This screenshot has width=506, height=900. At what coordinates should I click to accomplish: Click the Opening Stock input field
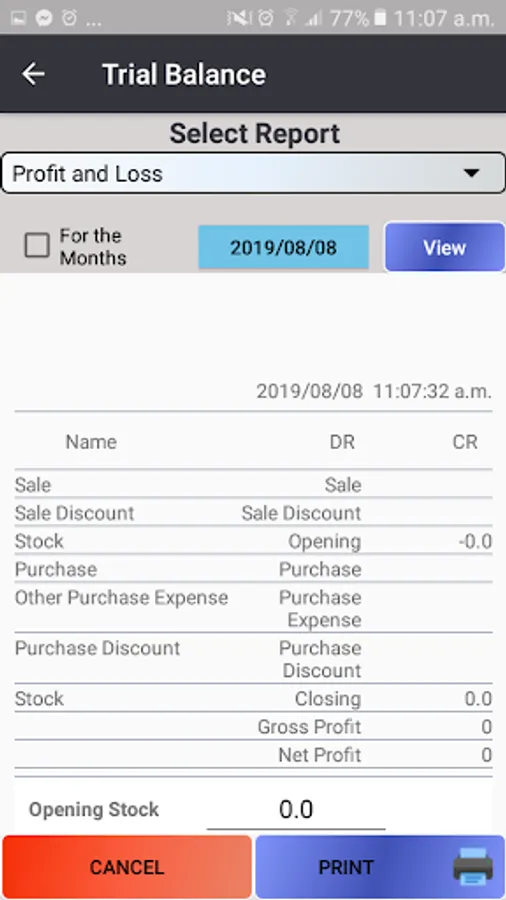pyautogui.click(x=296, y=810)
